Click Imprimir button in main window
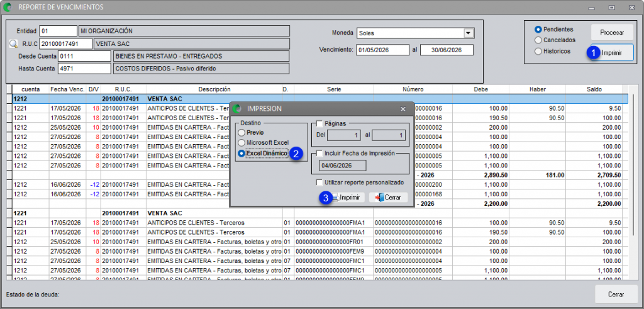Screen dimensions: 644x309 [x=612, y=53]
